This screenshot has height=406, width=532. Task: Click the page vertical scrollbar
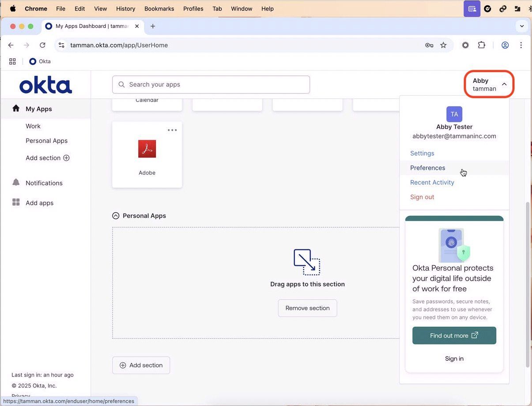coord(528,285)
